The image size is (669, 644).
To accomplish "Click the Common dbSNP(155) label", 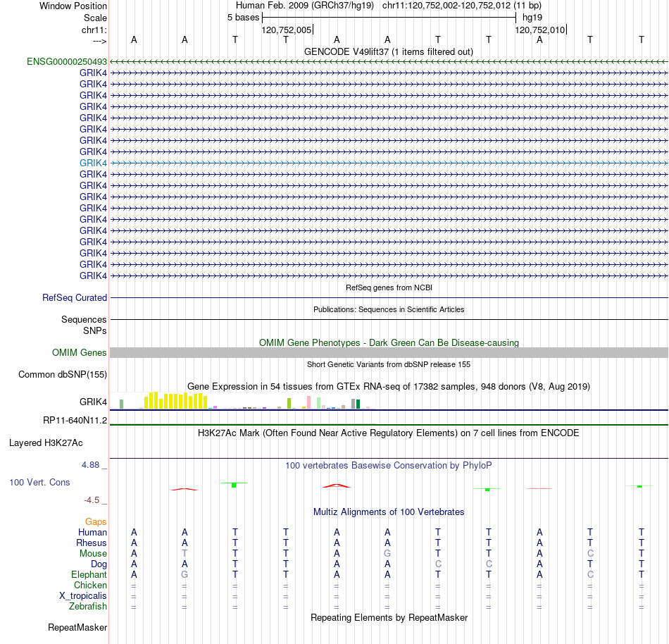I will (62, 374).
